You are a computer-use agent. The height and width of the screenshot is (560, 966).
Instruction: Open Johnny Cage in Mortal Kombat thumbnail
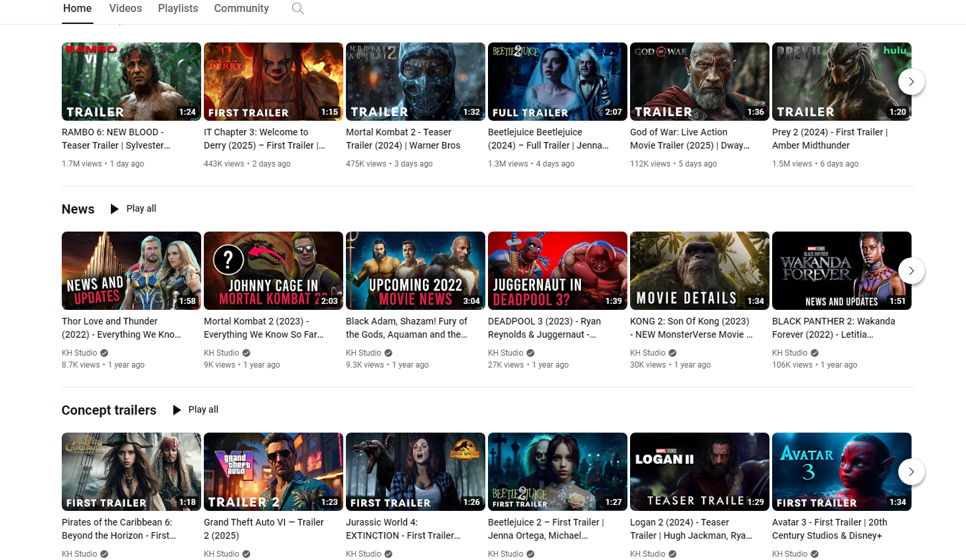[274, 271]
